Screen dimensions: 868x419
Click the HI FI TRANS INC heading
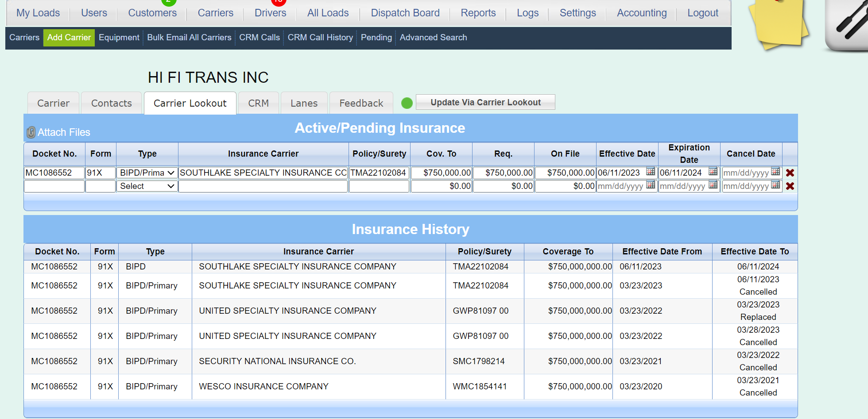[208, 77]
